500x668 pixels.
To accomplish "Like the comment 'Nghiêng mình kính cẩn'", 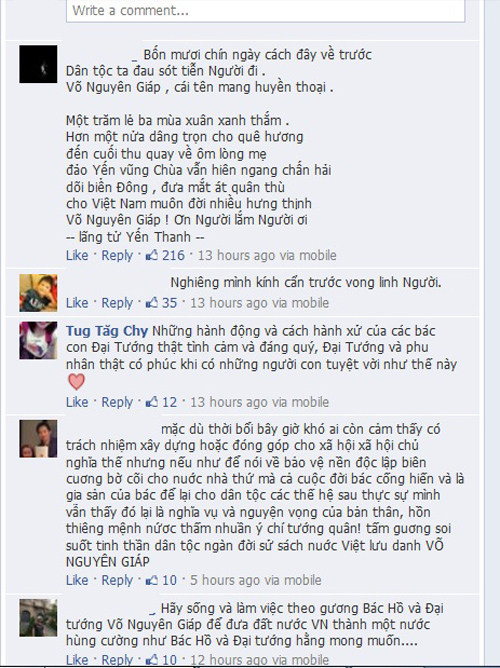I will point(77,303).
